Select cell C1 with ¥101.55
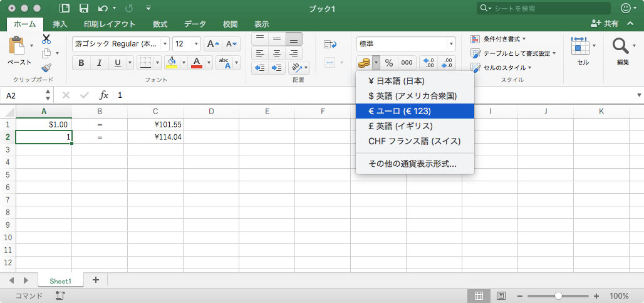Screen dimensions: 644x303 pos(155,124)
